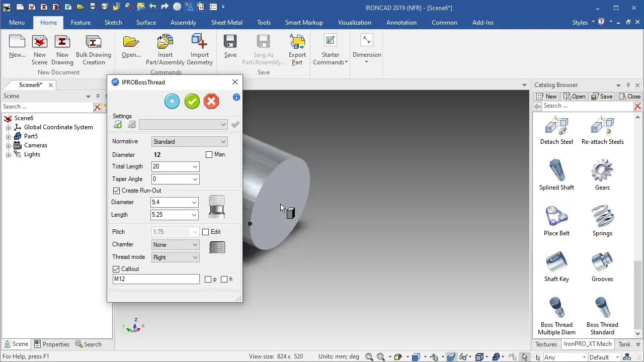Viewport: 644px width, 362px height.
Task: Open the Starter Commands menu button
Action: click(x=331, y=50)
